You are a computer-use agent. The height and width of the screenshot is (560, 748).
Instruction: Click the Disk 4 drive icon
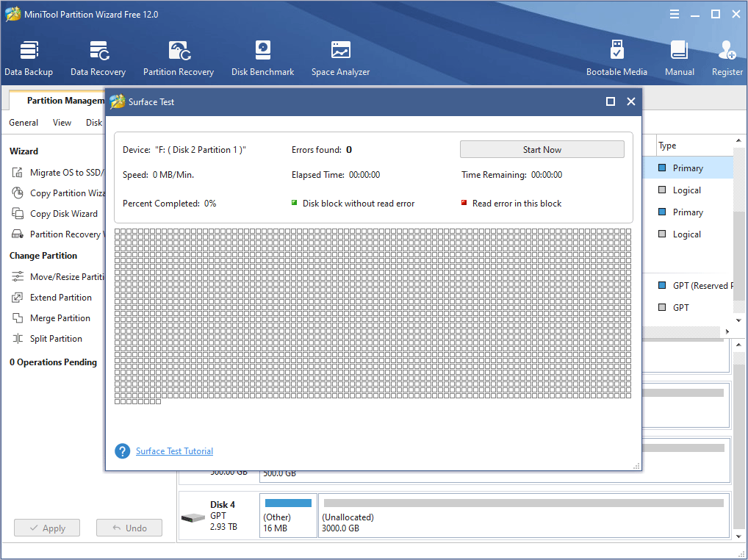(193, 517)
